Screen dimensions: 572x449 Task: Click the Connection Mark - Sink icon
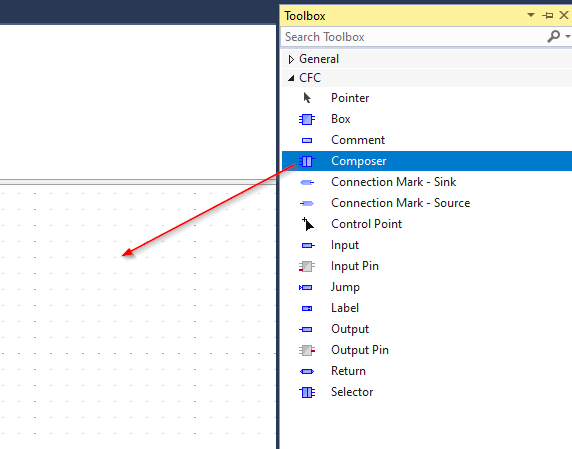(x=307, y=182)
